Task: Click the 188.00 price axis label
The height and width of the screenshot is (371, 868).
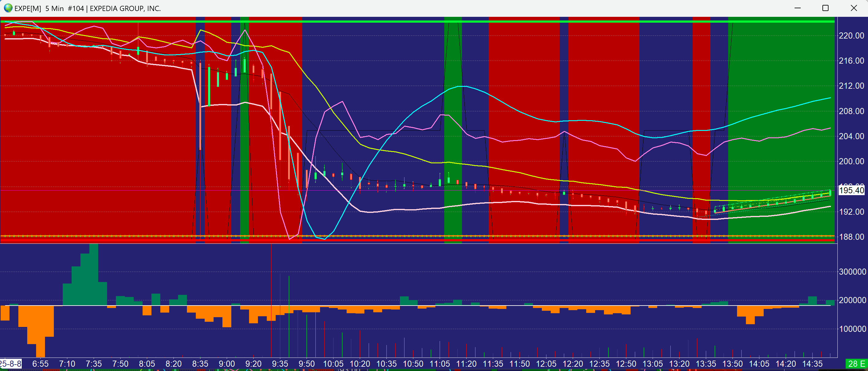Action: [851, 237]
